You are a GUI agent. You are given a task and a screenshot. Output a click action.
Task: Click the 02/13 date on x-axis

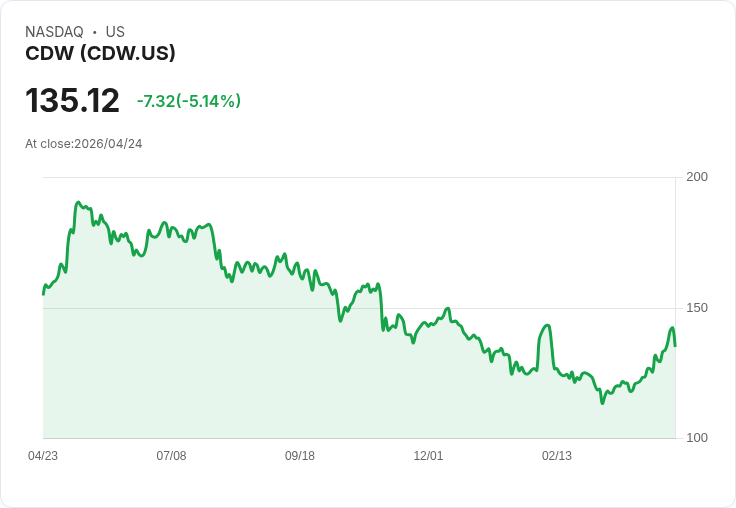click(x=557, y=456)
